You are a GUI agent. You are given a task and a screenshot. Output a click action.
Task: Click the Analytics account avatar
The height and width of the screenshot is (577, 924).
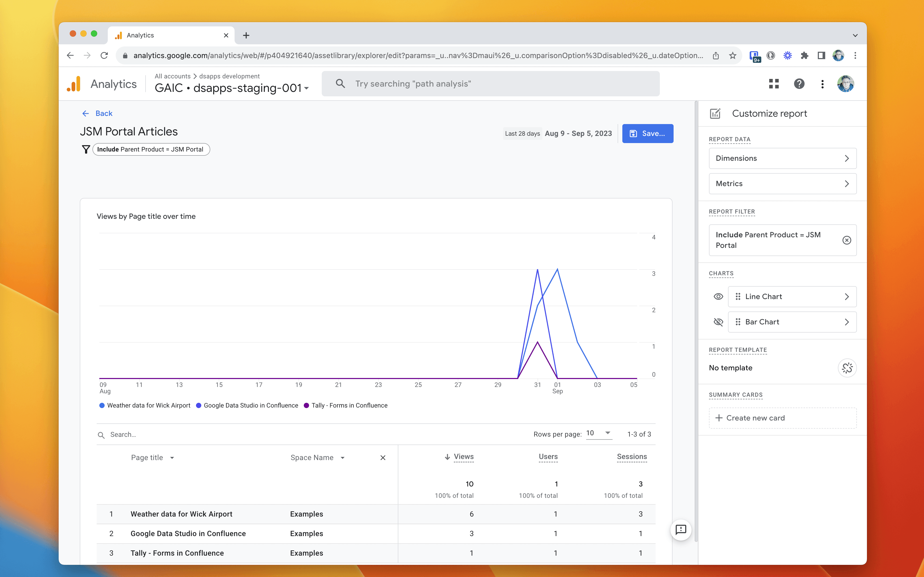coord(846,84)
